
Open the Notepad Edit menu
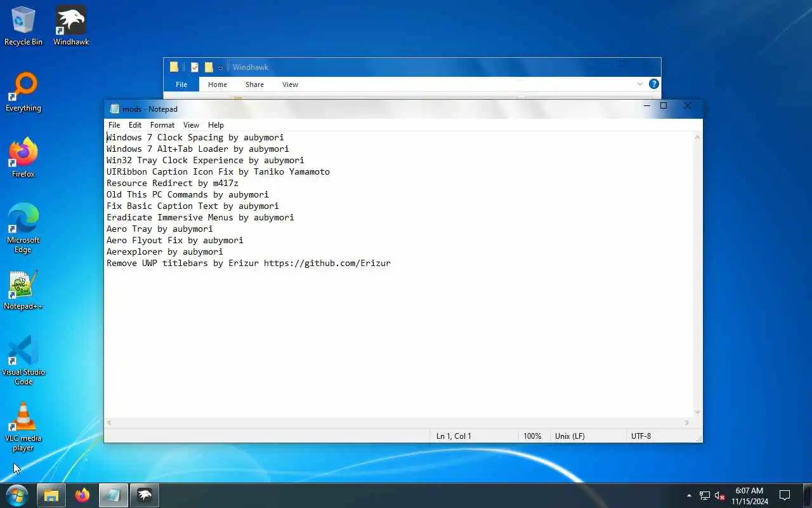[x=135, y=125]
